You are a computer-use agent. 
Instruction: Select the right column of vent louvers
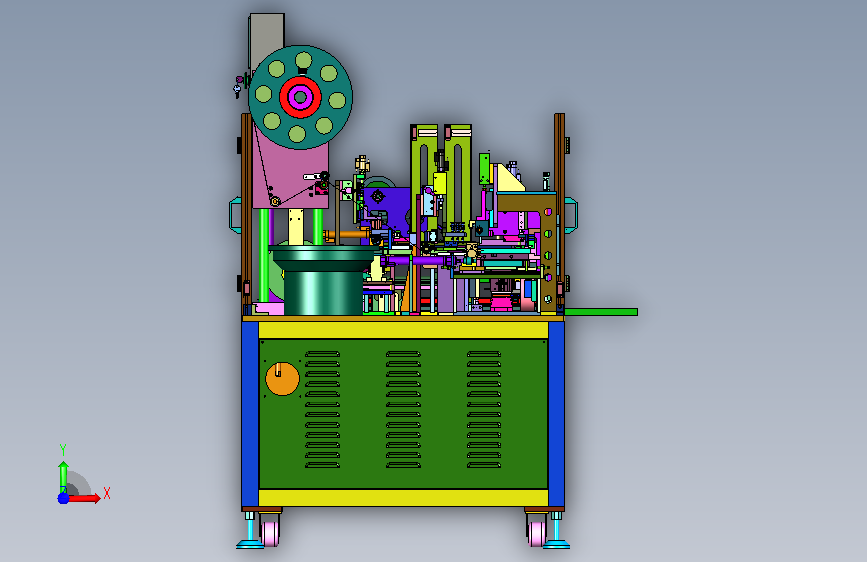point(484,409)
